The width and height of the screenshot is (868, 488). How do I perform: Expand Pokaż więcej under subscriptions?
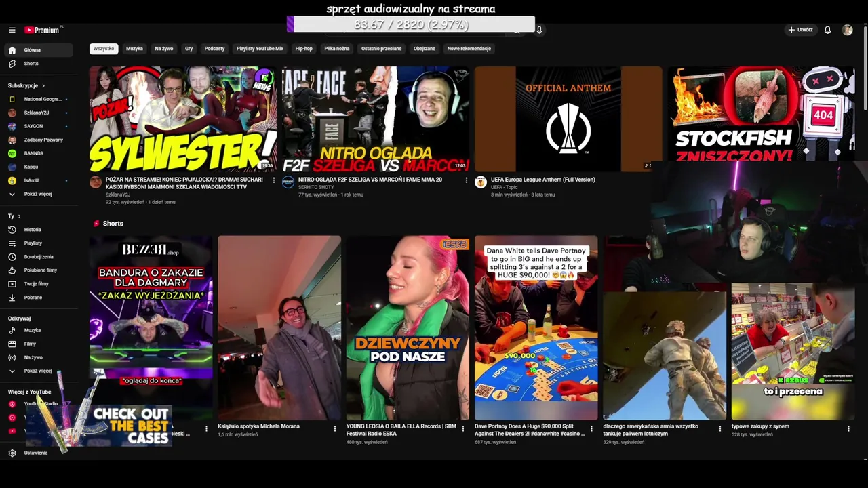[40, 194]
